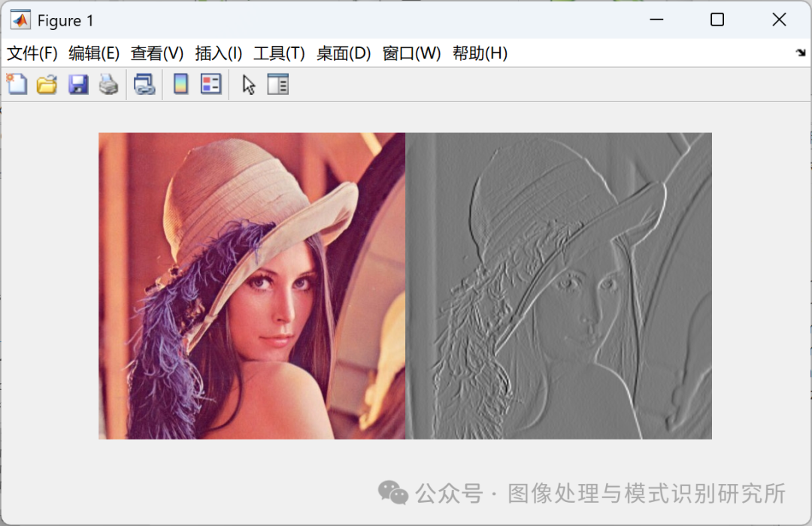Open the 编辑(E) menu

point(94,53)
